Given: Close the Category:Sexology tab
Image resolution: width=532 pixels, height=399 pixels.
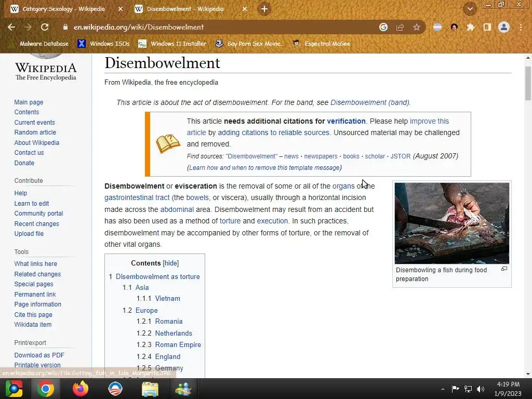Looking at the screenshot, I should [121, 9].
